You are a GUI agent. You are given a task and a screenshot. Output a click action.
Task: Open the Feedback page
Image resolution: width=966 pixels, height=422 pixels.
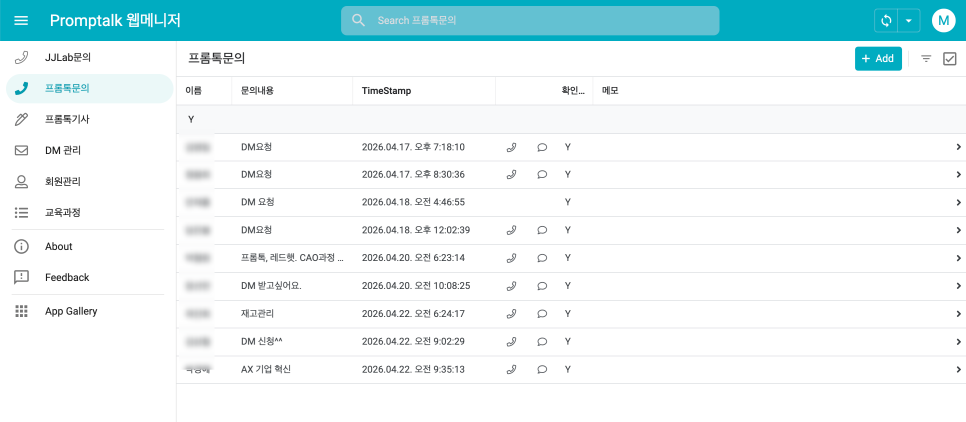(89, 277)
